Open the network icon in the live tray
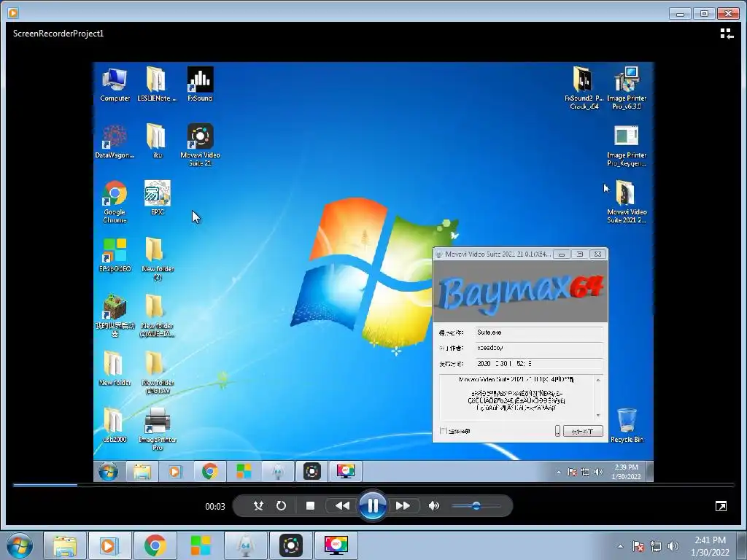747x560 pixels. click(656, 546)
